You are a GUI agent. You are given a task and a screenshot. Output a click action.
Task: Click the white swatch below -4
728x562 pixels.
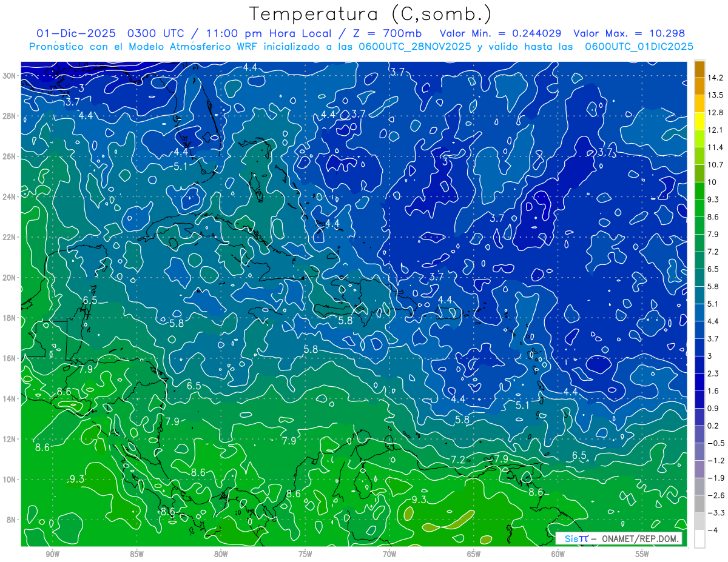tap(699, 539)
